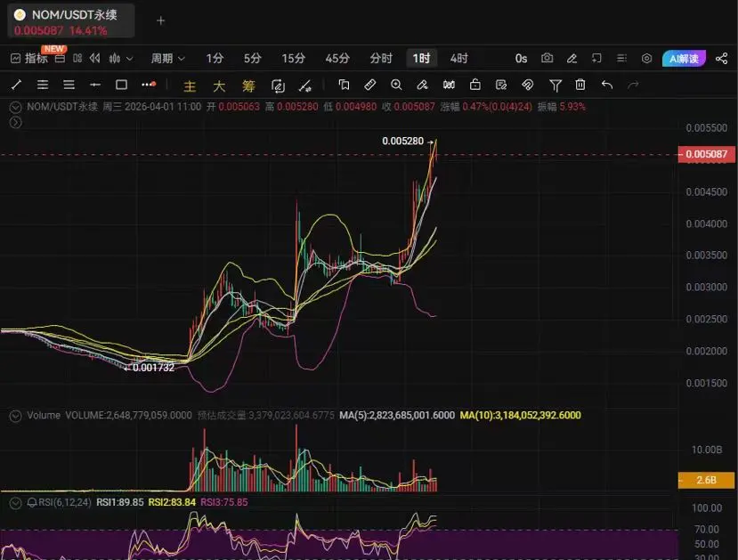
Task: Click the filter funnel icon
Action: 556,85
